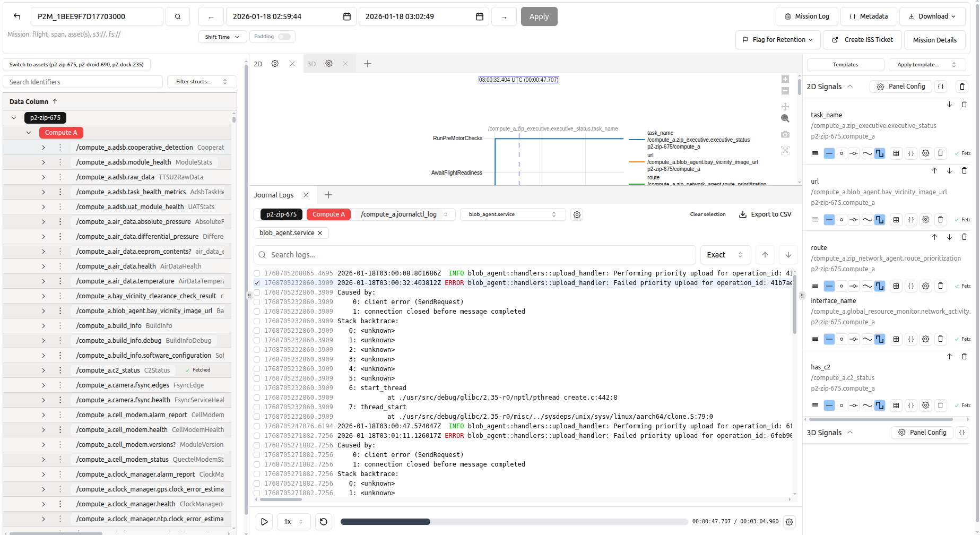
Task: Open Flag for Retention menu
Action: click(x=778, y=40)
